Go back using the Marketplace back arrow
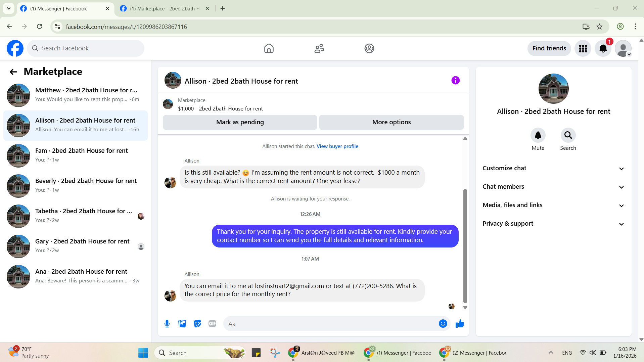The image size is (644, 362). pyautogui.click(x=13, y=72)
